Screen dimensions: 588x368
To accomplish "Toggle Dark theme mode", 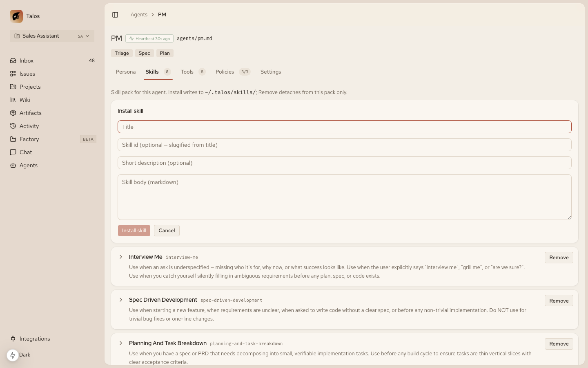I will [x=24, y=355].
